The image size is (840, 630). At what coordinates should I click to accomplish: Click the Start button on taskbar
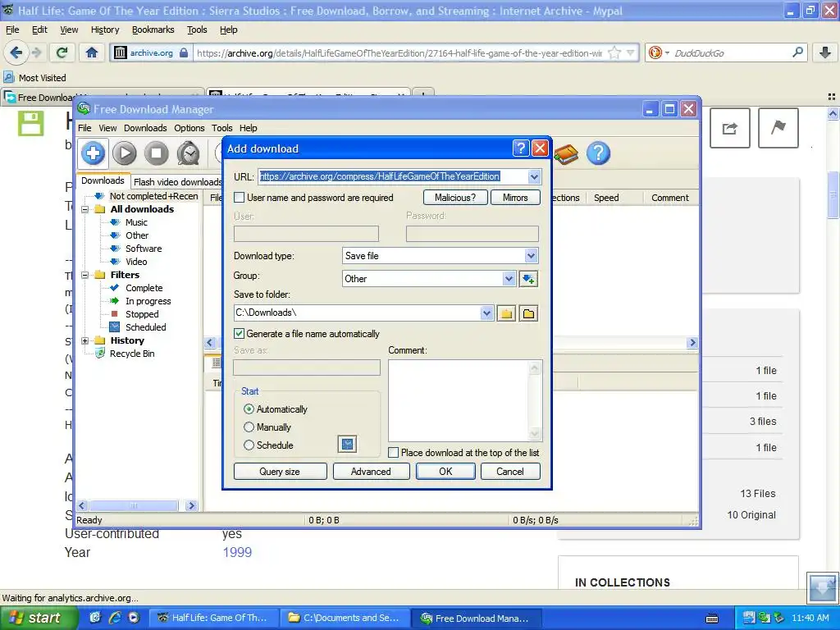click(38, 619)
